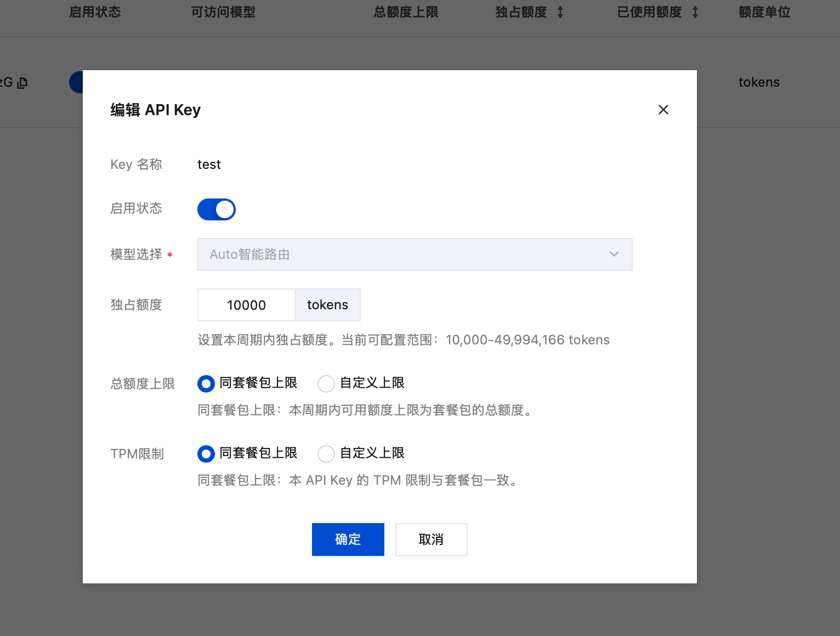Click the 确定 button

coord(348,540)
